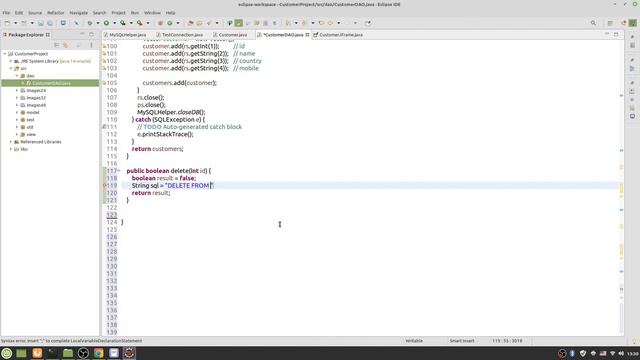Click the Open Type icon in toolbar
Image resolution: width=640 pixels, height=360 pixels.
click(x=190, y=23)
